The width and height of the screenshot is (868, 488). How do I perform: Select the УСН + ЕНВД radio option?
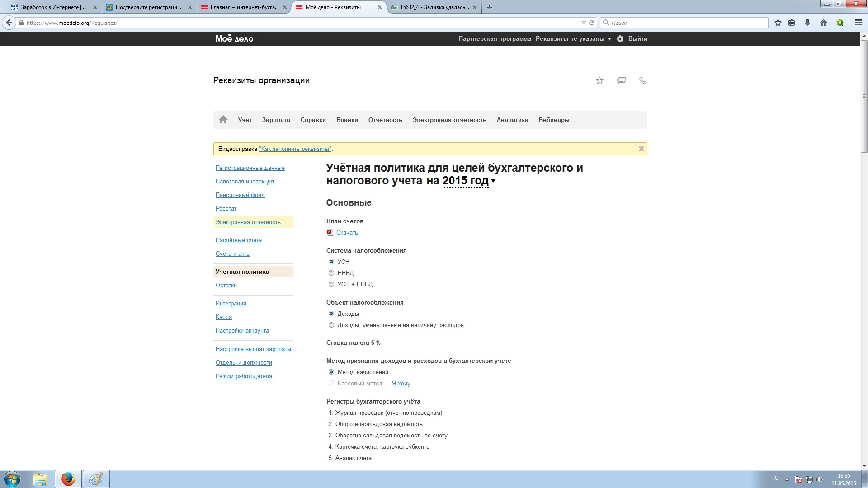point(331,284)
